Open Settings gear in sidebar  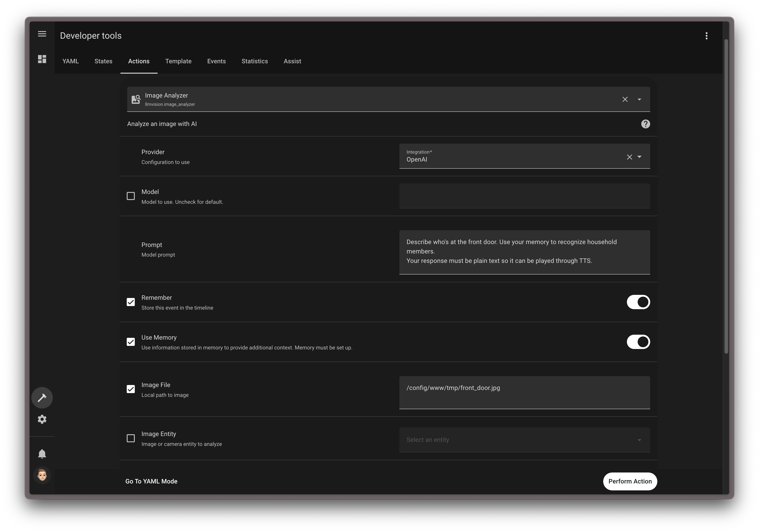click(x=42, y=419)
